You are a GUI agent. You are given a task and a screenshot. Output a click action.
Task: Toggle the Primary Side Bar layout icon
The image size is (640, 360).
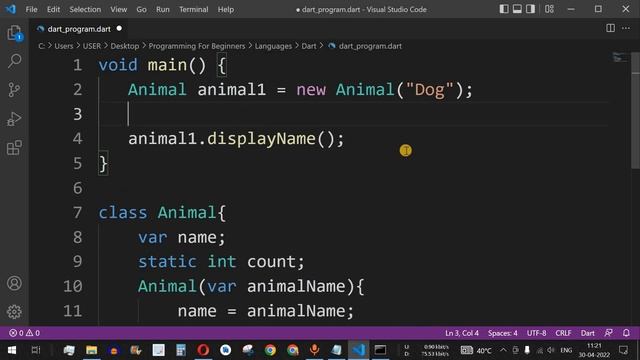click(x=504, y=9)
